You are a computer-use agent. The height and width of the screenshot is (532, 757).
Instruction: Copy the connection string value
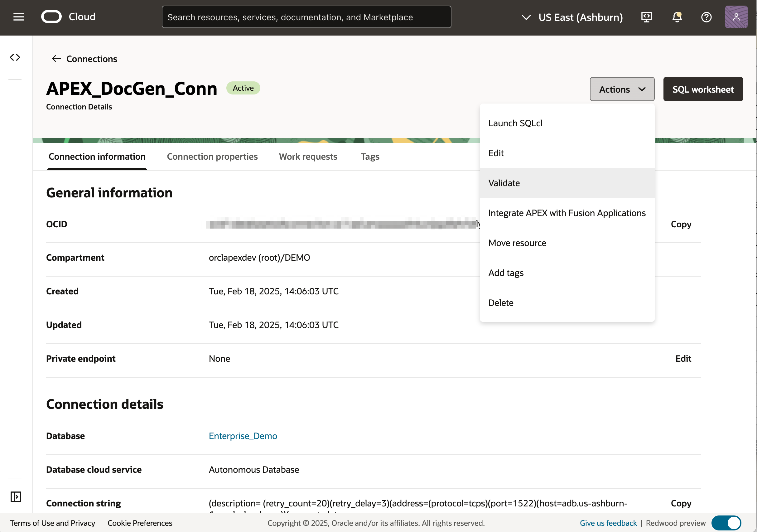(681, 503)
